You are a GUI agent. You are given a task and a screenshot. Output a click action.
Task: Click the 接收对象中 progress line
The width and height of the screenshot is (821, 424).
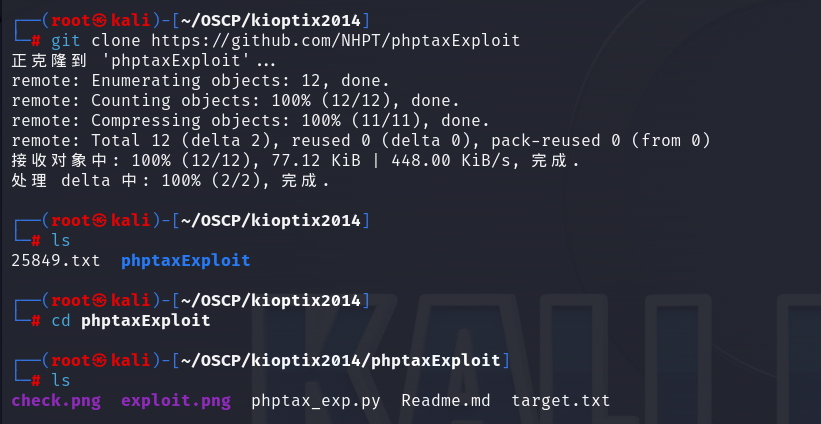coord(295,161)
